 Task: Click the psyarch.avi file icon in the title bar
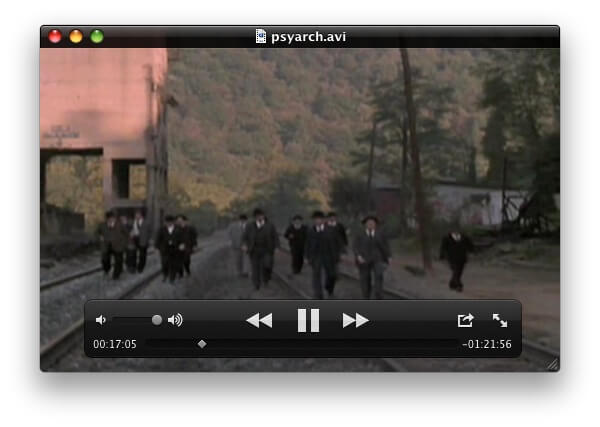pyautogui.click(x=262, y=37)
